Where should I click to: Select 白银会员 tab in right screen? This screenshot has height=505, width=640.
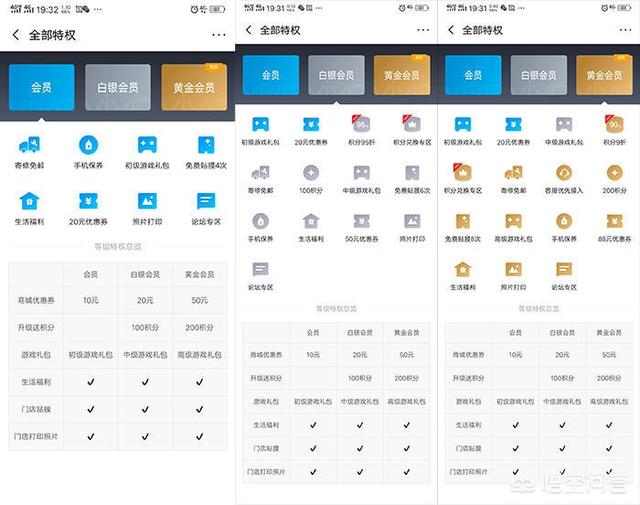click(x=539, y=75)
